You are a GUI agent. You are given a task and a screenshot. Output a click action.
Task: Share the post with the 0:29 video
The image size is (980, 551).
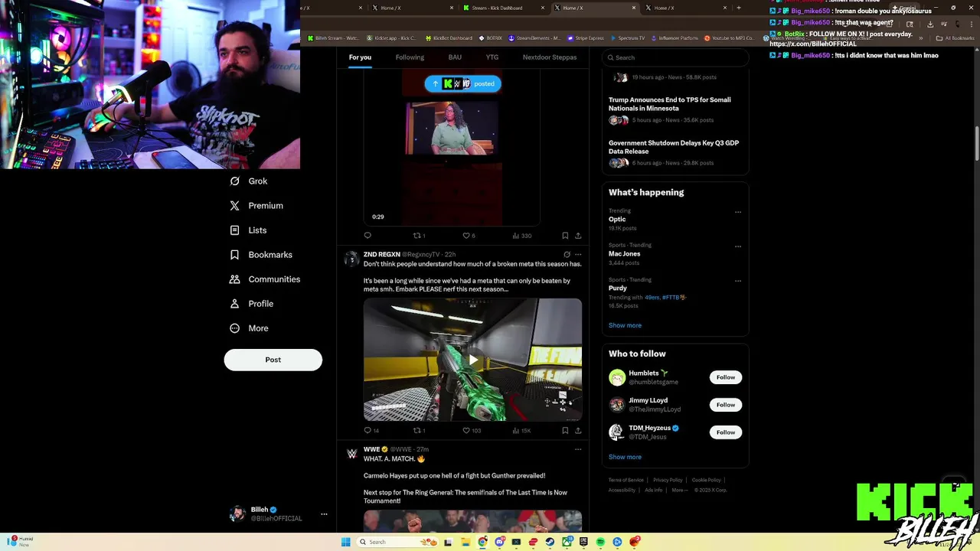pos(578,236)
